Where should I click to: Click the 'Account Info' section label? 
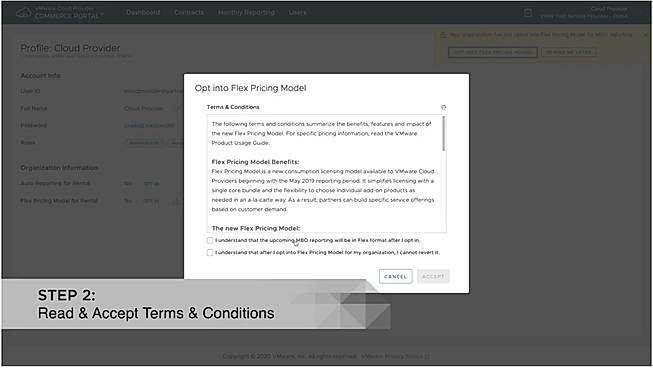[40, 76]
